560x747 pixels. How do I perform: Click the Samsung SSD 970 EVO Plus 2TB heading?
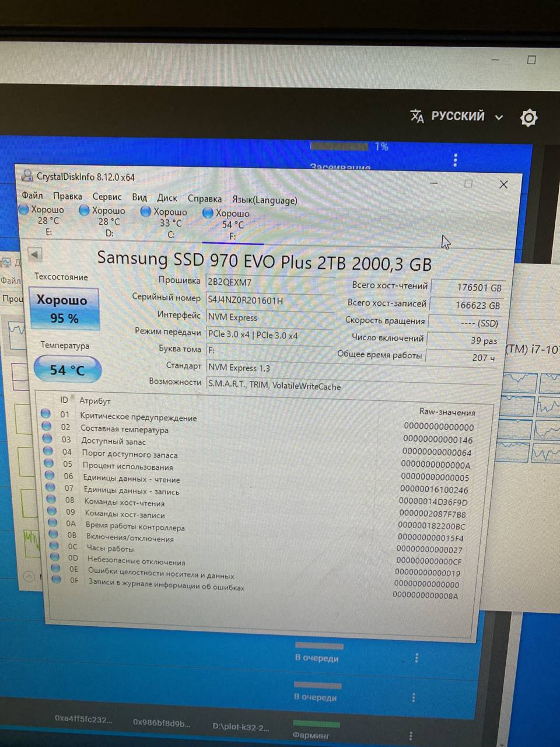pos(264,260)
